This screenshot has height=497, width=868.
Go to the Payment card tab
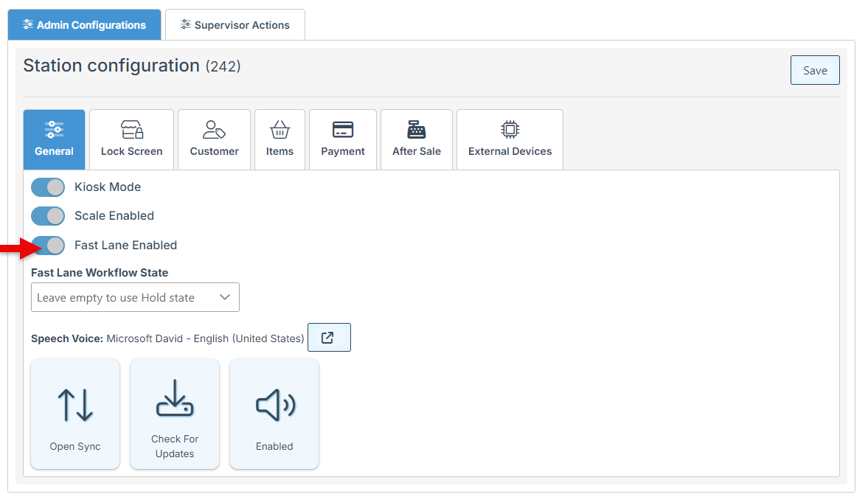coord(342,139)
